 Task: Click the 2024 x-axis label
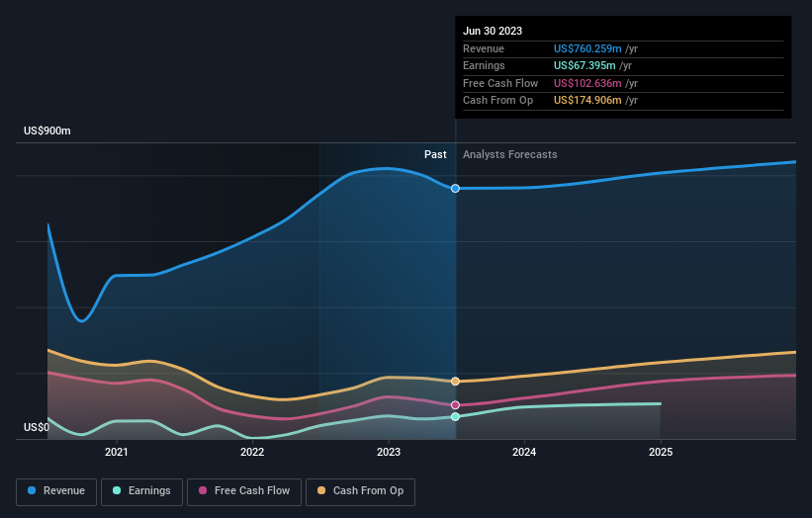(x=524, y=453)
